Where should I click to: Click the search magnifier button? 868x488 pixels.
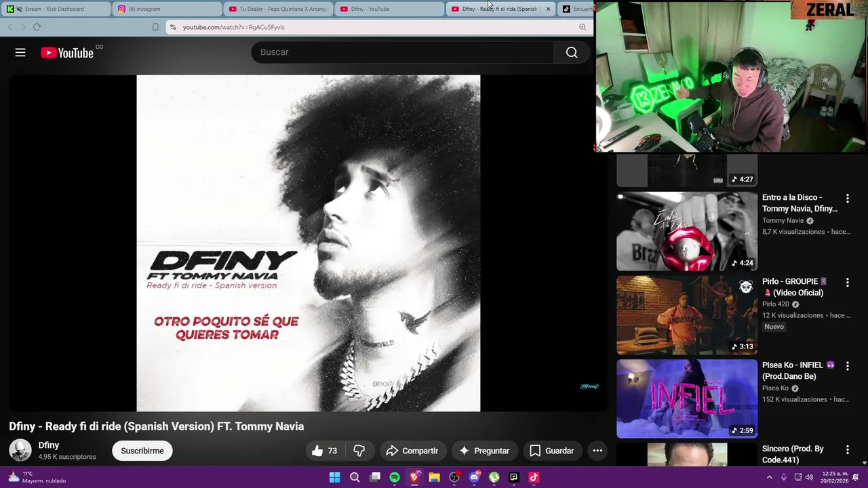572,52
